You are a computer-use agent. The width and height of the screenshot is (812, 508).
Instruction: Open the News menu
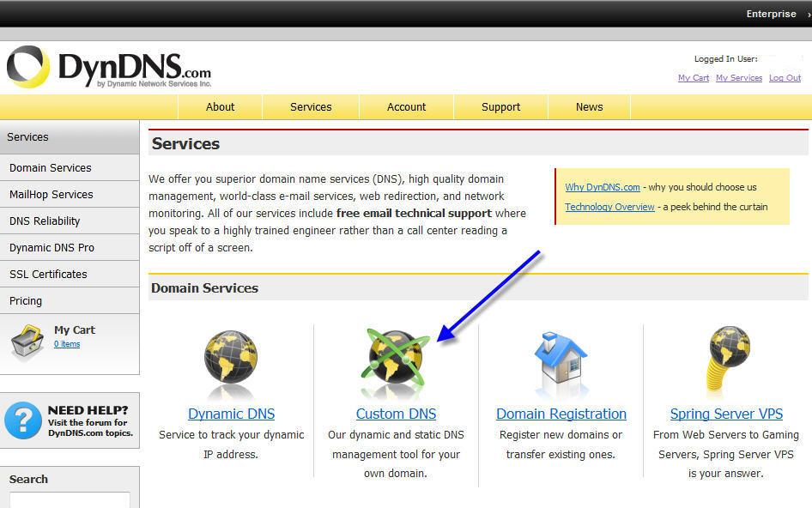[590, 107]
